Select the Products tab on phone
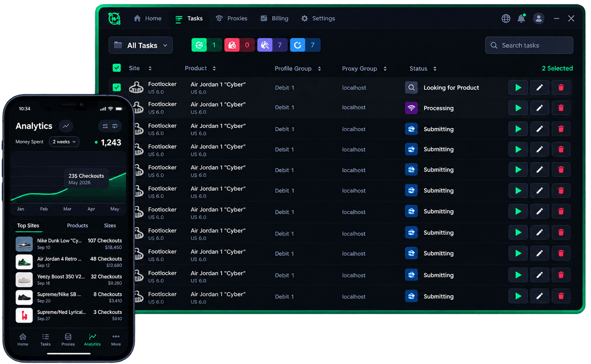The height and width of the screenshot is (364, 591). 78,226
